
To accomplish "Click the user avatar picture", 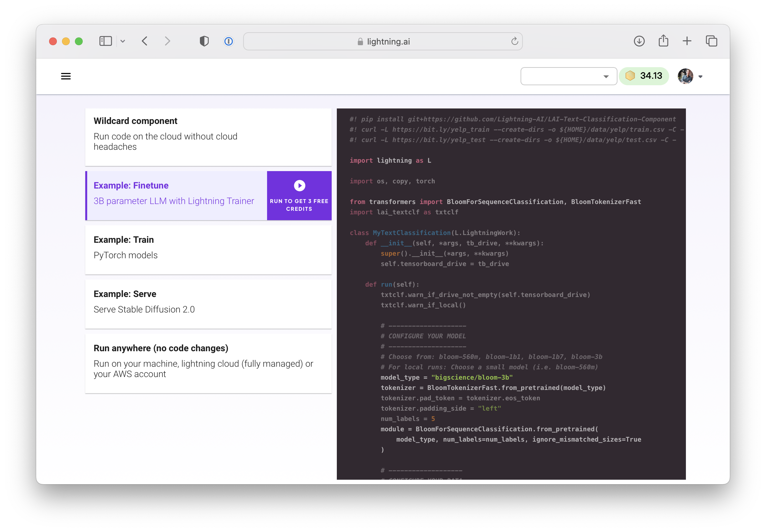I will click(x=685, y=76).
